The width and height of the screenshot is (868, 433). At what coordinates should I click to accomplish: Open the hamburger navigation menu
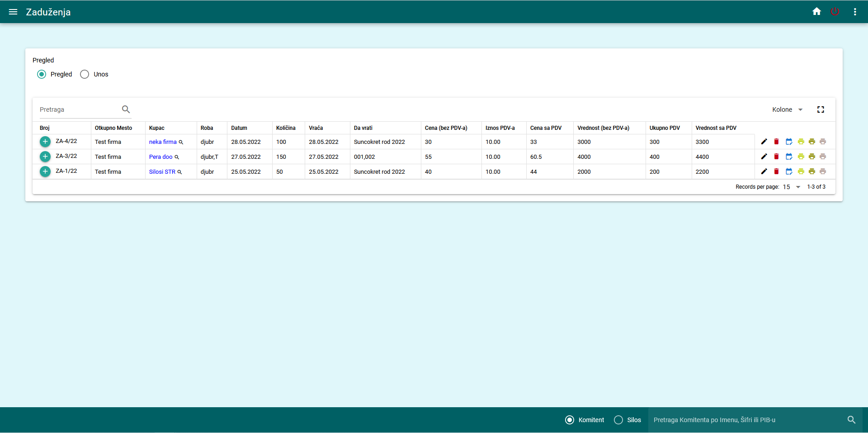coord(13,12)
